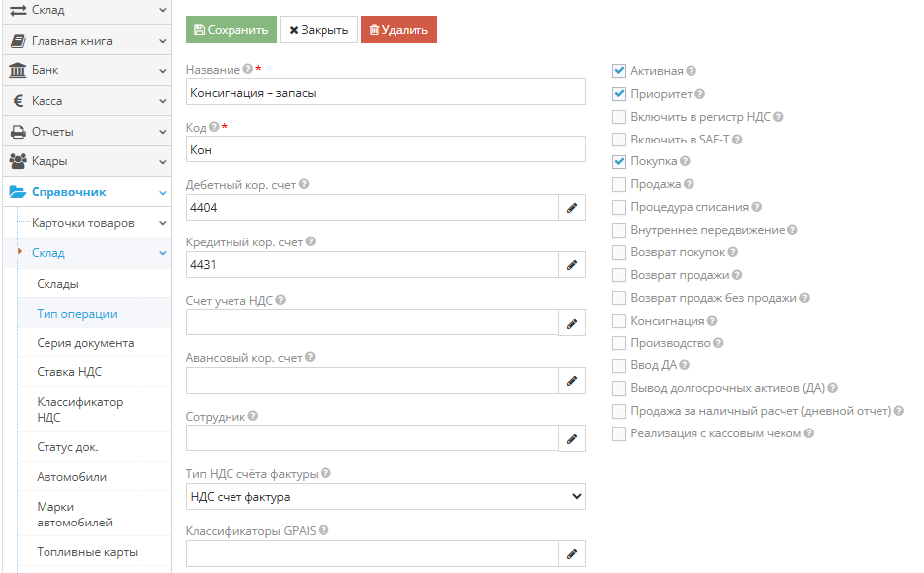
Task: Click edit pencil for Счет учета НДС
Action: 571,323
